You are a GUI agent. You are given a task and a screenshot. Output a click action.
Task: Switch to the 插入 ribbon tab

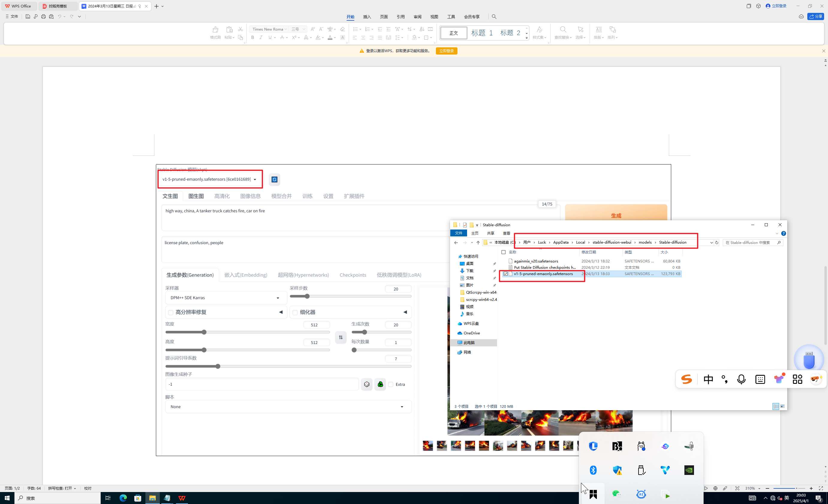[x=367, y=17]
